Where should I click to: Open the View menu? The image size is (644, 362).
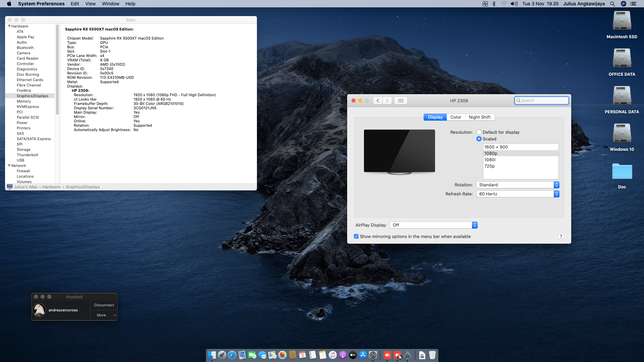90,4
